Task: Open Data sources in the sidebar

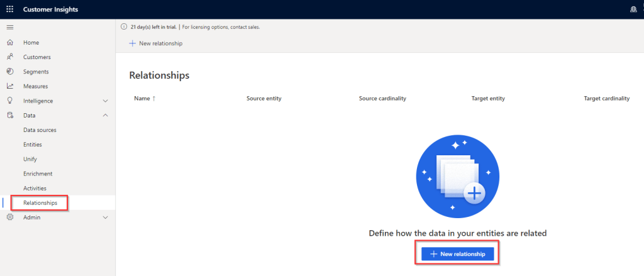Action: tap(40, 130)
